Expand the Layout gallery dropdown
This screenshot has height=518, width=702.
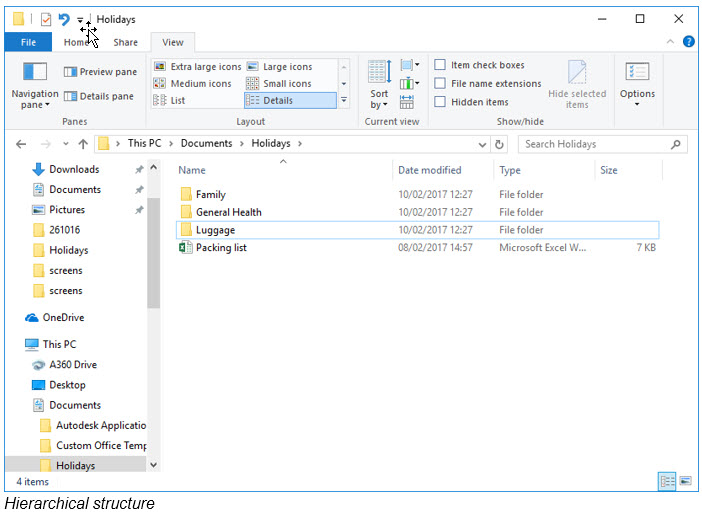(344, 101)
